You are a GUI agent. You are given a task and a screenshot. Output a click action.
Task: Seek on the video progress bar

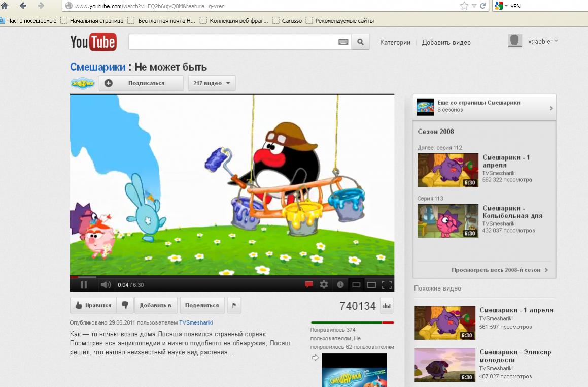coord(232,277)
